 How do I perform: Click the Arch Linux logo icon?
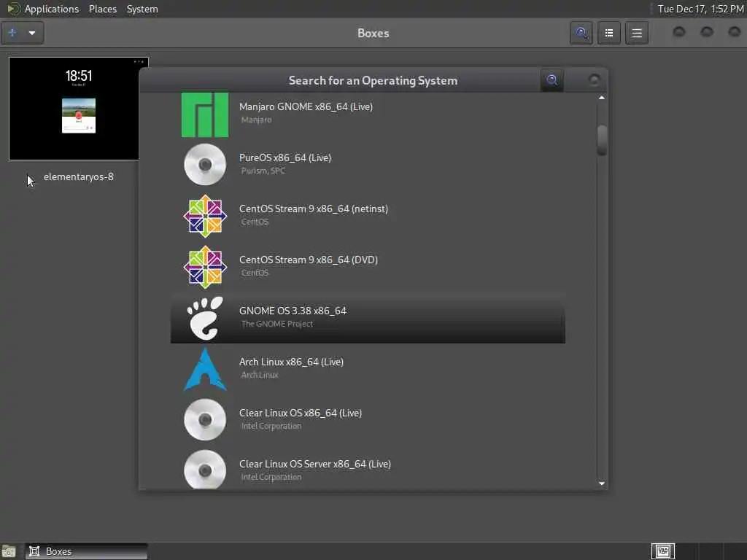(205, 369)
